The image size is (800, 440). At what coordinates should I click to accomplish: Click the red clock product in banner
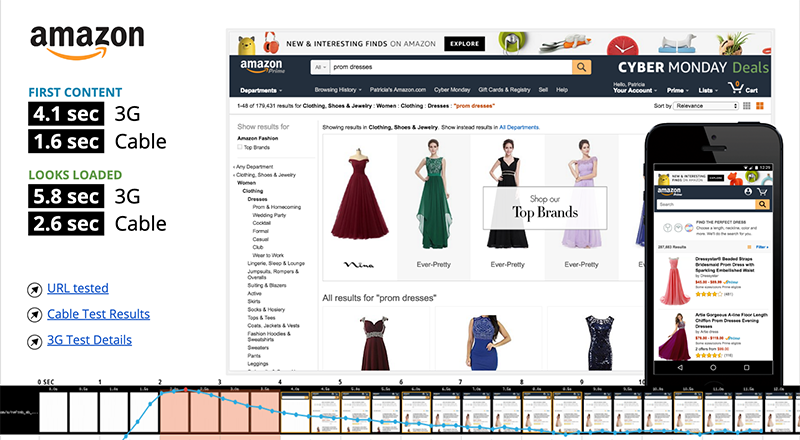pyautogui.click(x=622, y=45)
